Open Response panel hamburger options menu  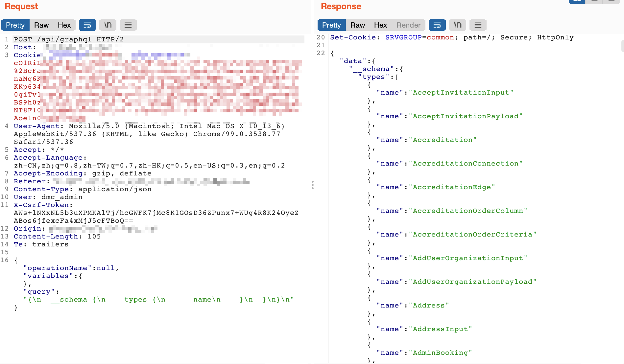click(x=478, y=25)
